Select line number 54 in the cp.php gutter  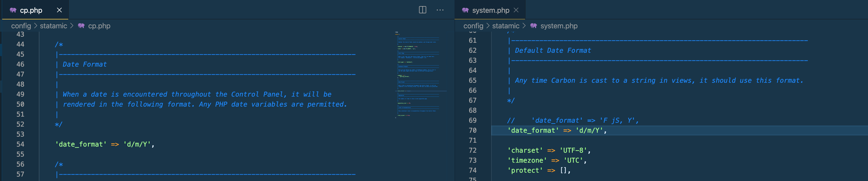point(20,144)
